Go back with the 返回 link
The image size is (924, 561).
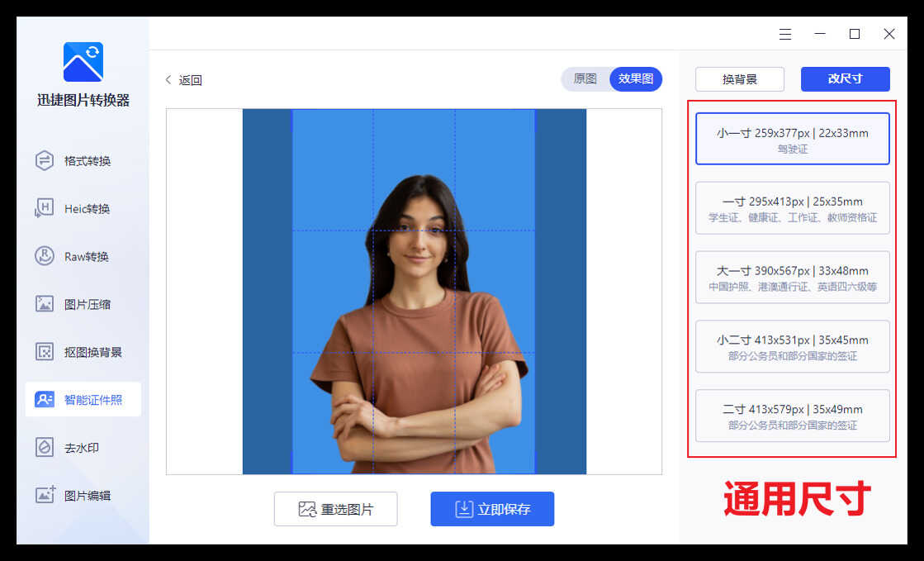[x=184, y=79]
